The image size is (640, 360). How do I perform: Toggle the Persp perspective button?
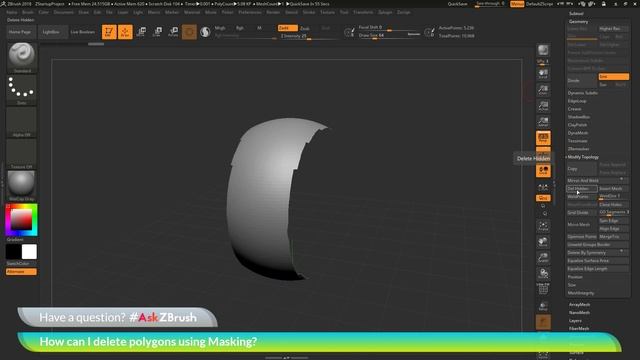pos(543,138)
